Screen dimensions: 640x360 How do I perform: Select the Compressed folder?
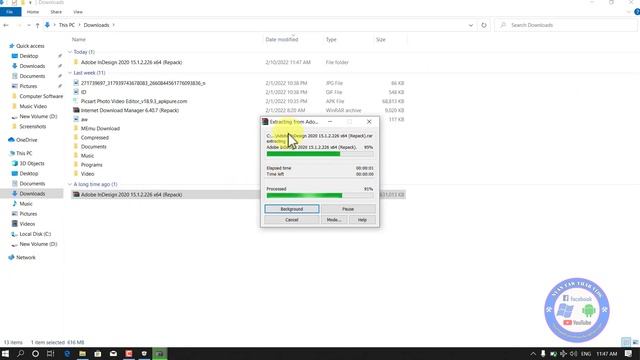point(95,138)
